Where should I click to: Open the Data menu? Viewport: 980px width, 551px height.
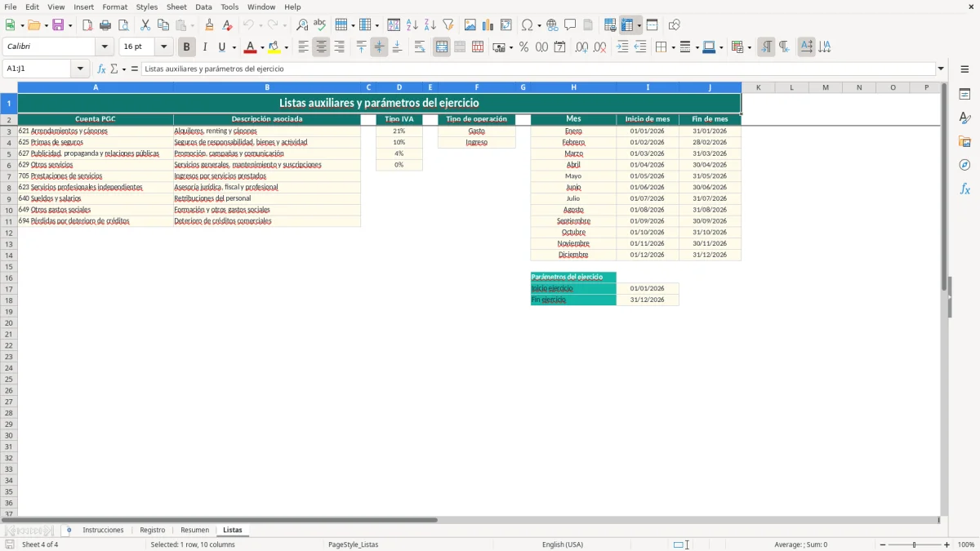pyautogui.click(x=203, y=7)
